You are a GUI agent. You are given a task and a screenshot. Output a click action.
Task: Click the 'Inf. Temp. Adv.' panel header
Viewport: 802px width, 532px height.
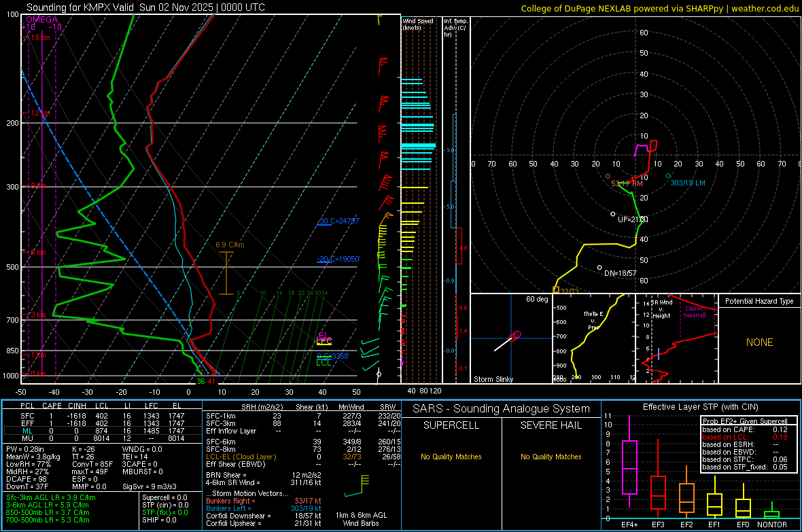[x=455, y=28]
